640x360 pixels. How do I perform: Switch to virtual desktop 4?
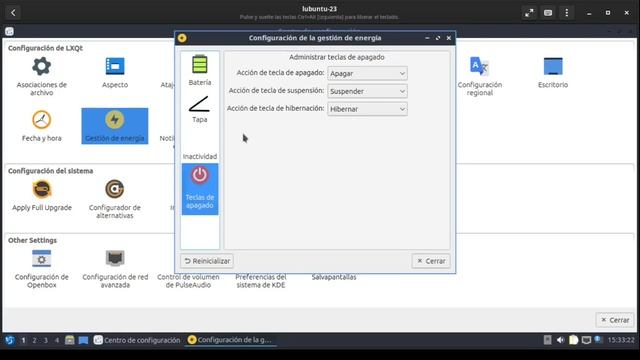coord(57,340)
